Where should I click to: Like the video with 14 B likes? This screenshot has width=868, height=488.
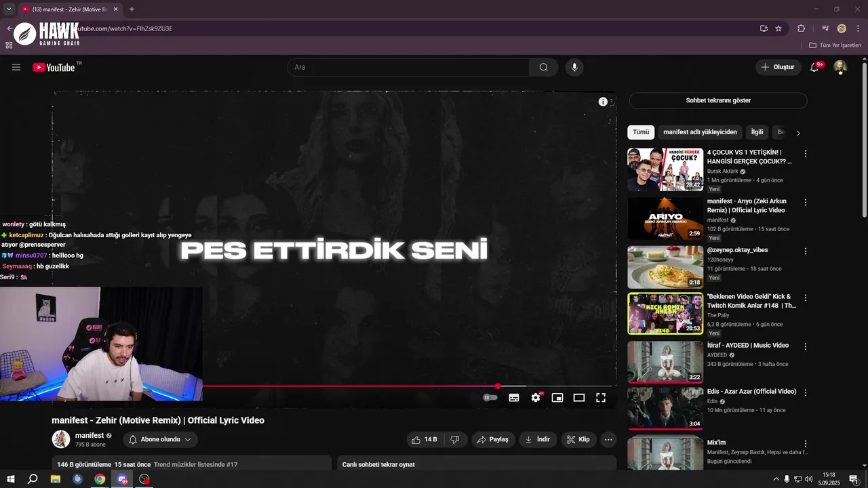(425, 439)
